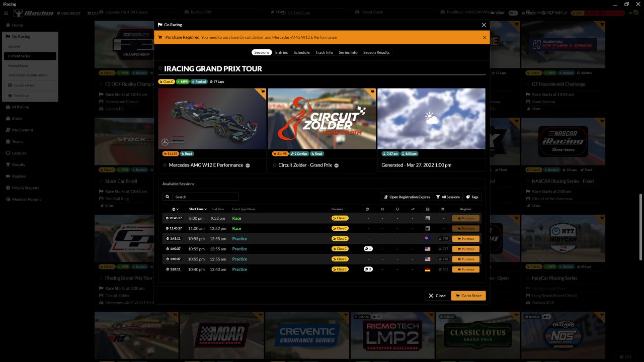The height and width of the screenshot is (362, 644).
Task: Click Purchase for practice session #756
Action: 466,259
